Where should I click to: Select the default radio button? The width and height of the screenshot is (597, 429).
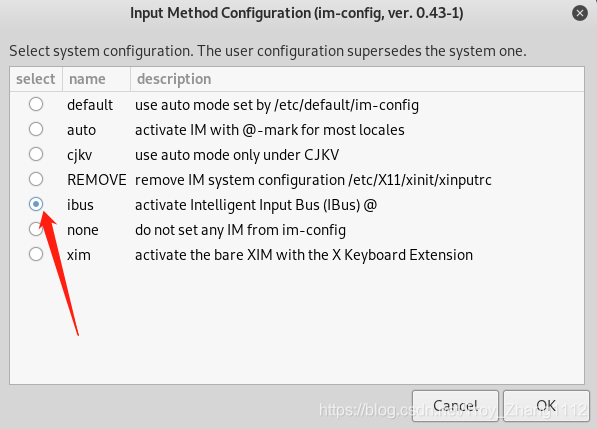36,104
